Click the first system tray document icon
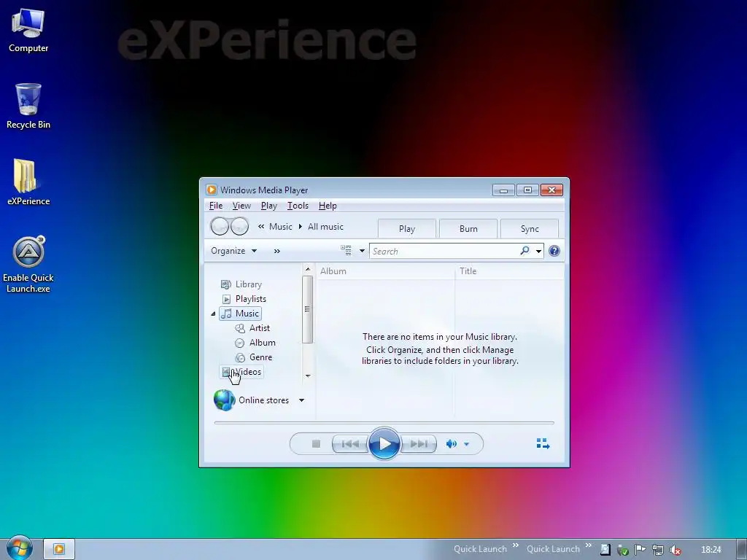This screenshot has height=560, width=747. pos(605,550)
